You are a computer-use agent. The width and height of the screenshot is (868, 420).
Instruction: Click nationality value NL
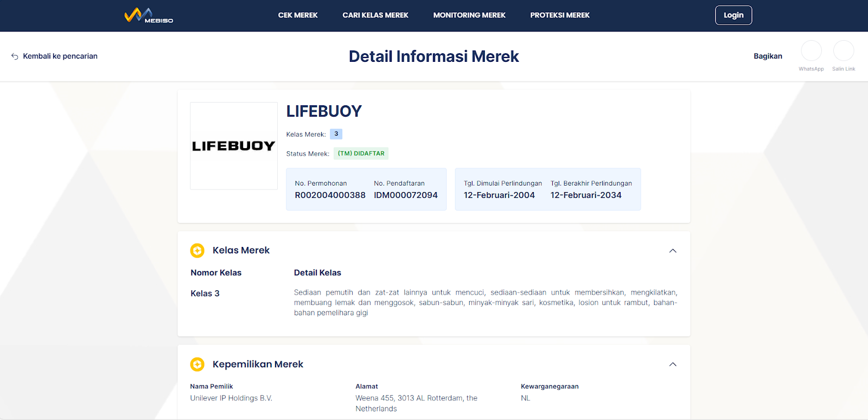tap(526, 398)
